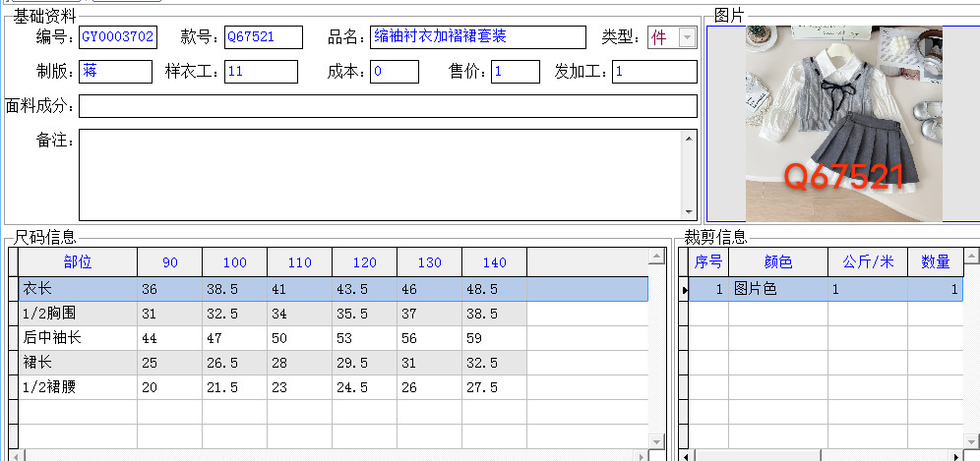The height and width of the screenshot is (461, 980).
Task: Click the 备注 scrollbar up arrow
Action: 689,138
